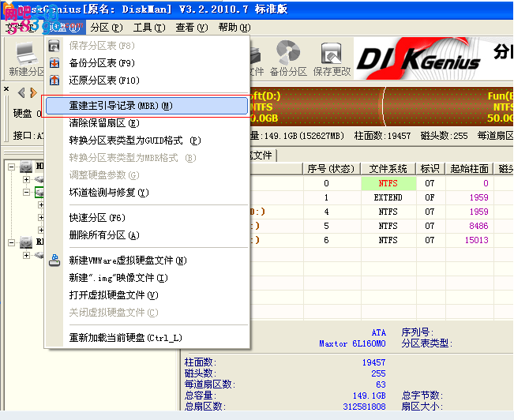Viewport: 514px width, 420px height.
Task: Click the HD disk icon in the tree
Action: (x=26, y=167)
